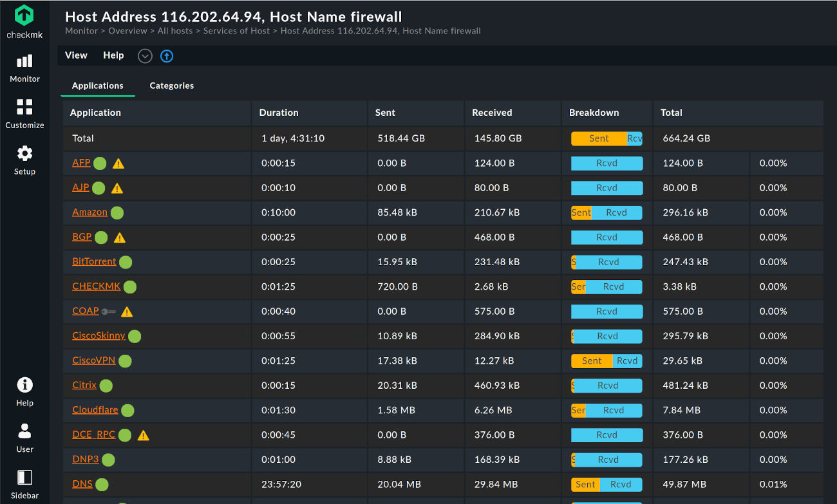Viewport: 837px width, 504px height.
Task: Click key icon next to COAP
Action: coord(109,312)
